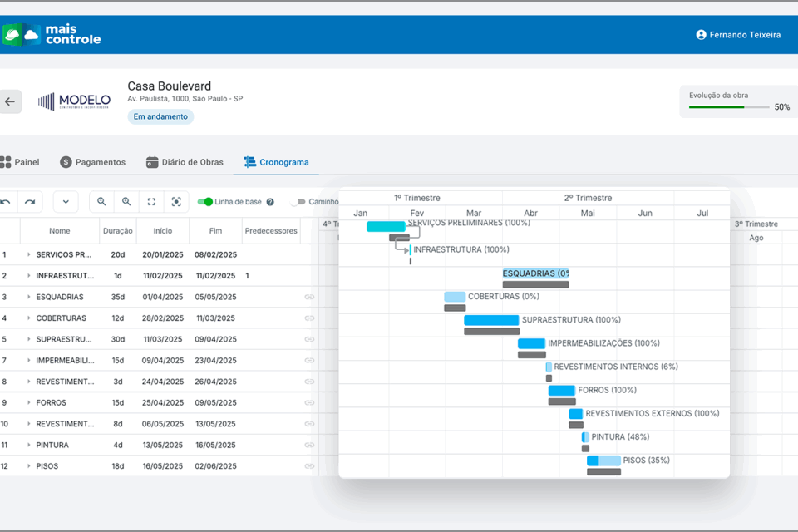
Task: Click the link icon in ESQUADRIAS row
Action: click(309, 297)
